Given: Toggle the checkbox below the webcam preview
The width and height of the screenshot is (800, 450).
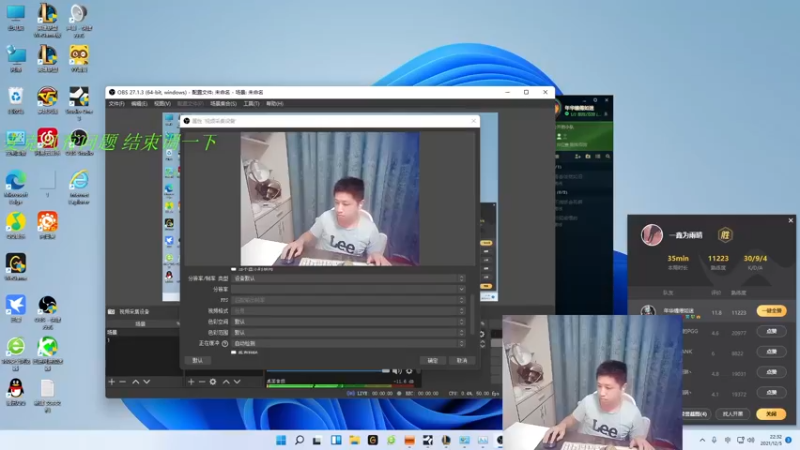Looking at the screenshot, I should [234, 269].
